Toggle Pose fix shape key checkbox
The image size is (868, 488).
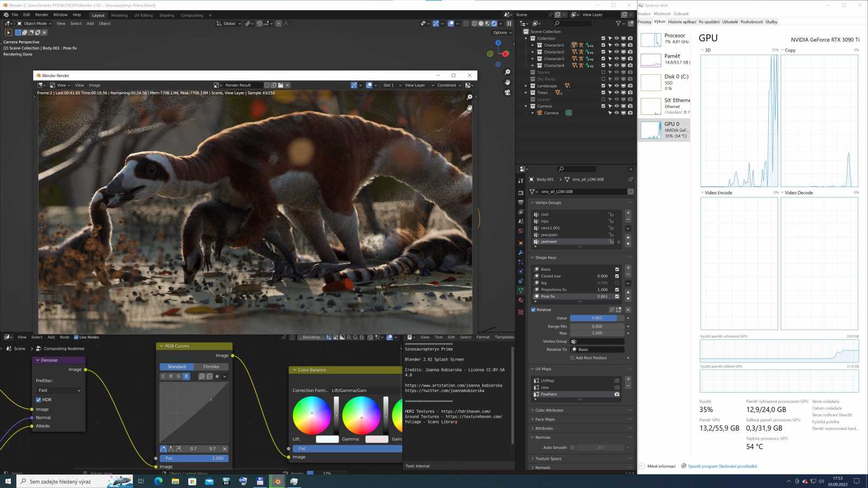pyautogui.click(x=617, y=297)
